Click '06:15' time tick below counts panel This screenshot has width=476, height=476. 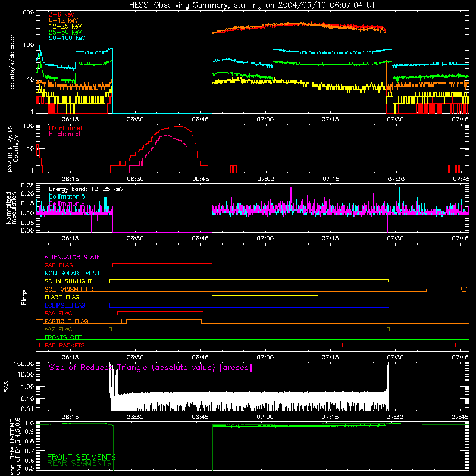(x=70, y=120)
